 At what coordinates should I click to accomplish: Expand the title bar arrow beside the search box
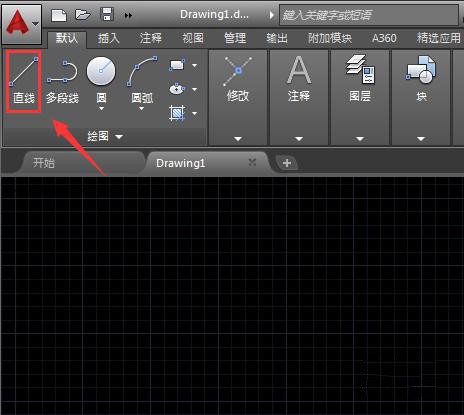tap(272, 15)
